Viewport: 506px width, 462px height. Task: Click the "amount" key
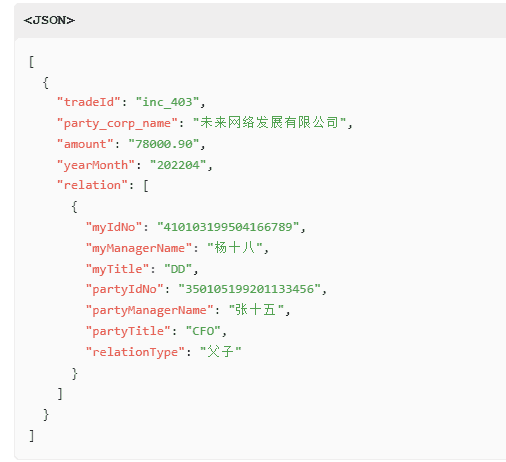[85, 144]
